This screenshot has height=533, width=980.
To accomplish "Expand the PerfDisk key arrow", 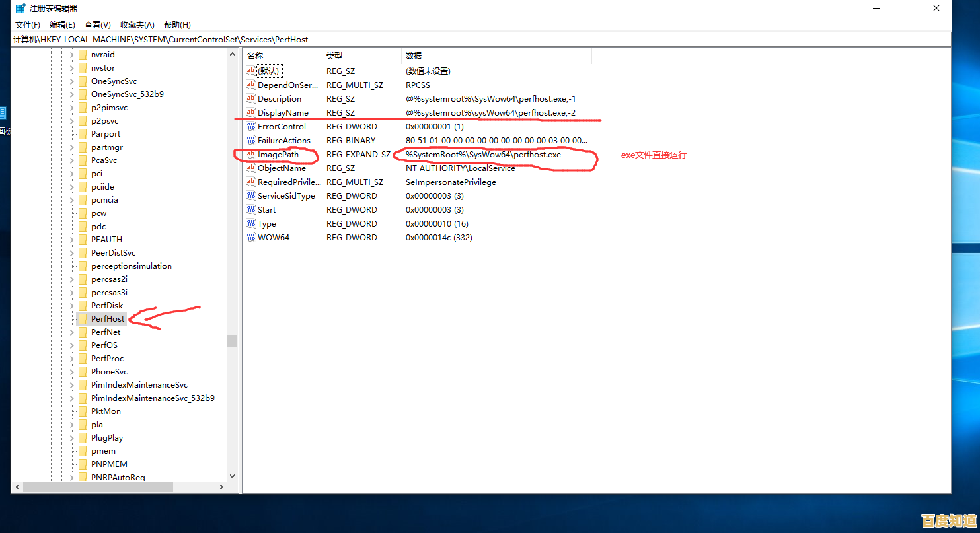I will tap(71, 306).
